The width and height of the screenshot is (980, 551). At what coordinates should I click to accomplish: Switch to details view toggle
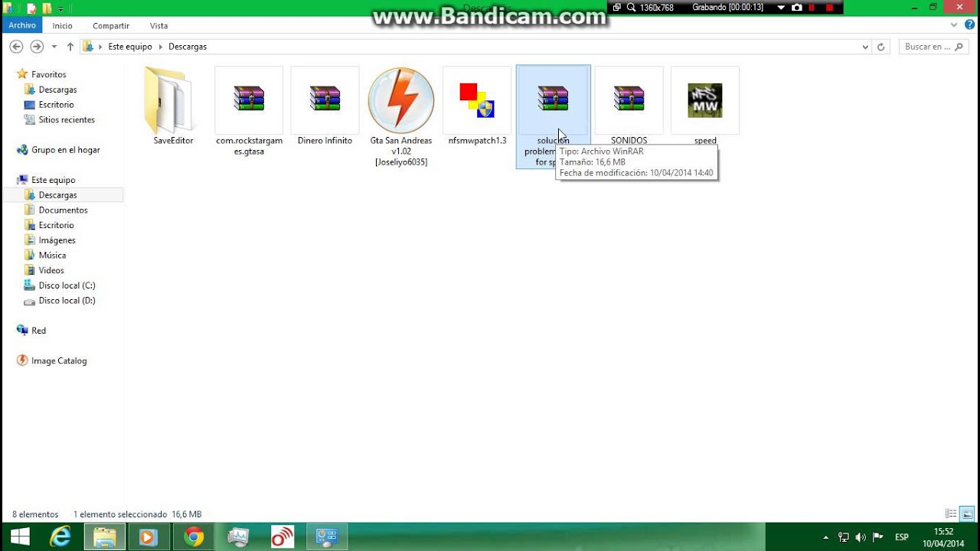point(952,514)
